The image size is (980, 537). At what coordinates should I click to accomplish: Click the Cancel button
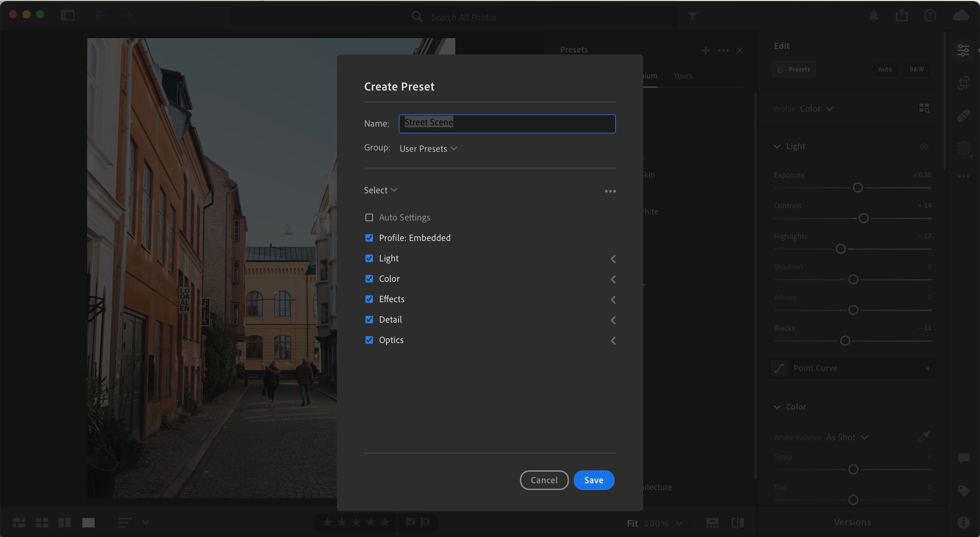(x=544, y=480)
